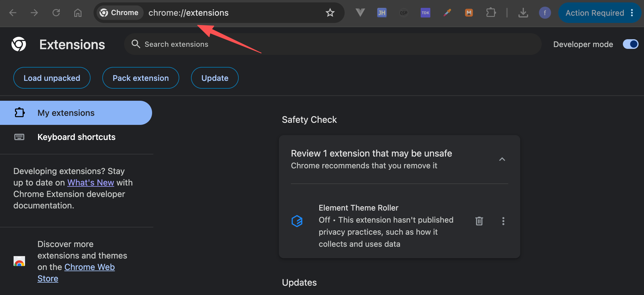
Task: Follow the Chrome Web Store link
Action: point(76,273)
